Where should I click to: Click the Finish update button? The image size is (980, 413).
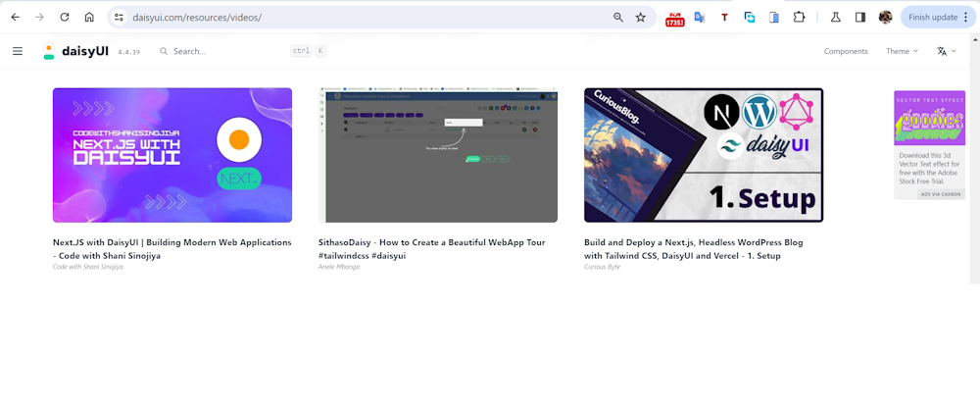coord(933,18)
